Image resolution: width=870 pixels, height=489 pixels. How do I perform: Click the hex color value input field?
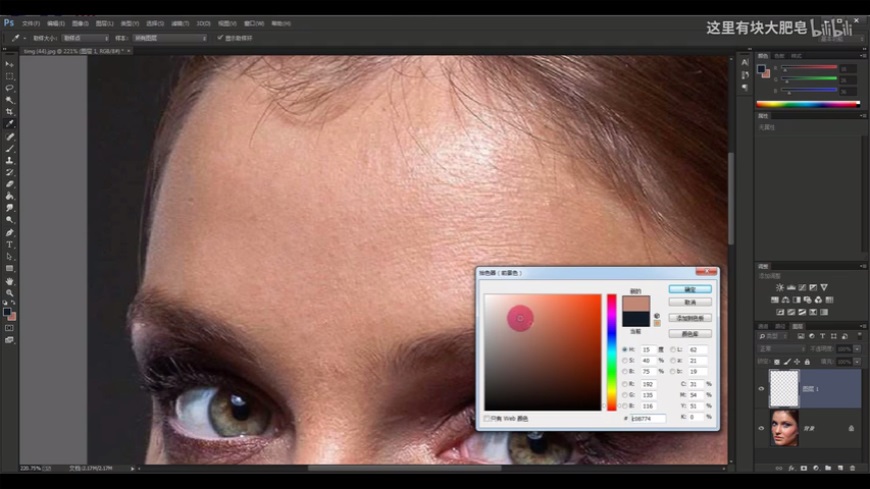[x=647, y=418]
